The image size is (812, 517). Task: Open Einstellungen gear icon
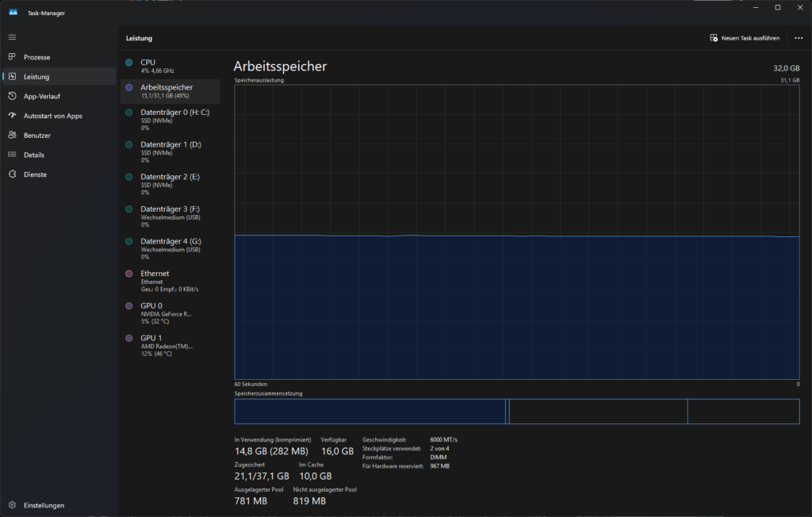[12, 504]
